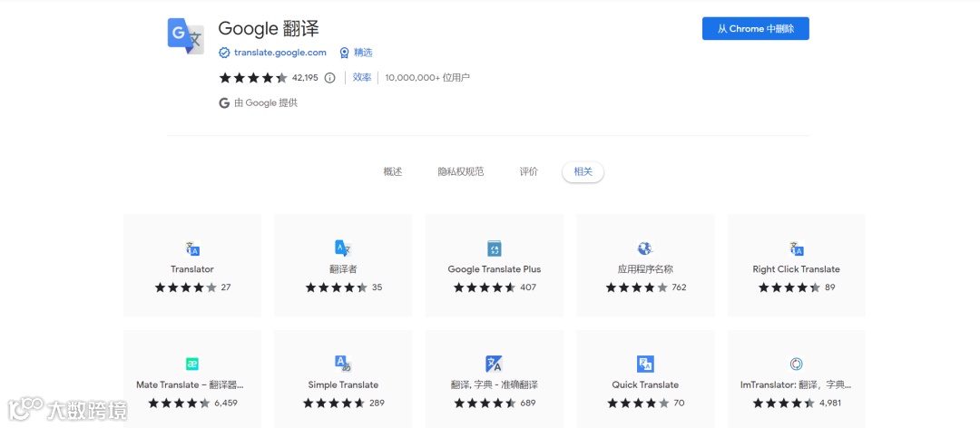This screenshot has width=980, height=428.
Task: Click the Google 翻译 star rating
Action: [x=253, y=77]
